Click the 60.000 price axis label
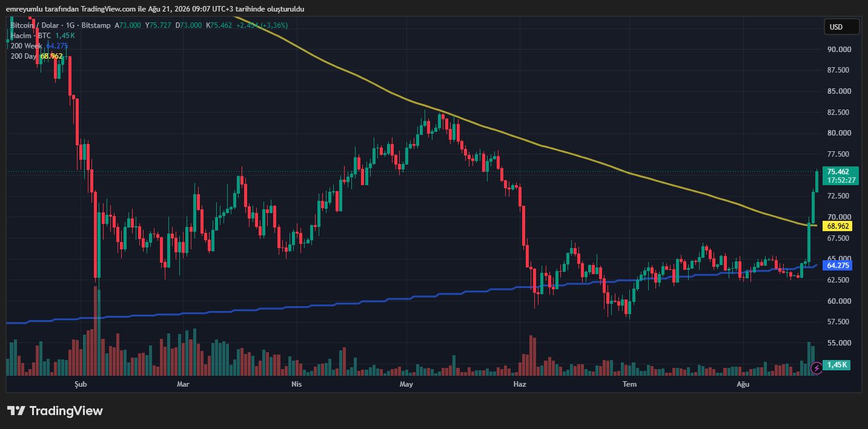Screen dimensions: 868x429 pyautogui.click(x=839, y=301)
